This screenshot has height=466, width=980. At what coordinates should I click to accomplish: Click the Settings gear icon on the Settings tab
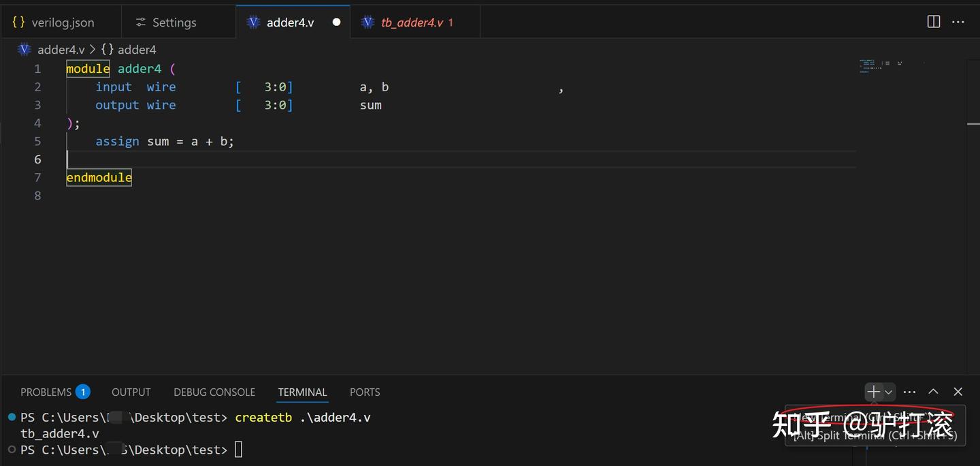[140, 21]
